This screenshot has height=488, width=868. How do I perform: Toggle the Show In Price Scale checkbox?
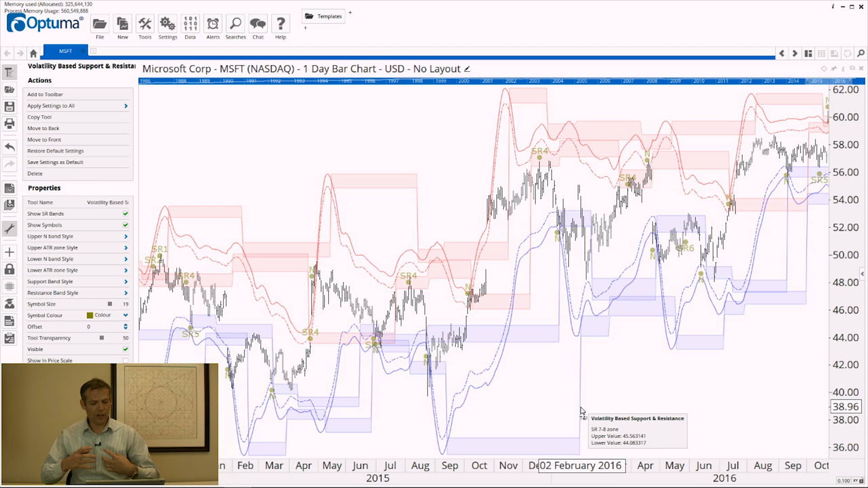coord(126,361)
